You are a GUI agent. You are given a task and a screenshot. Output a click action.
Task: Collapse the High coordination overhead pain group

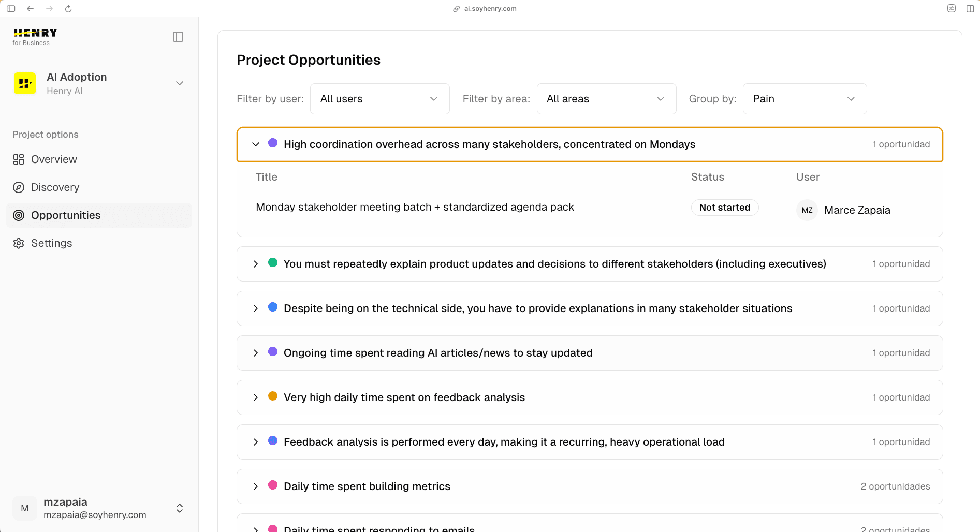click(255, 144)
